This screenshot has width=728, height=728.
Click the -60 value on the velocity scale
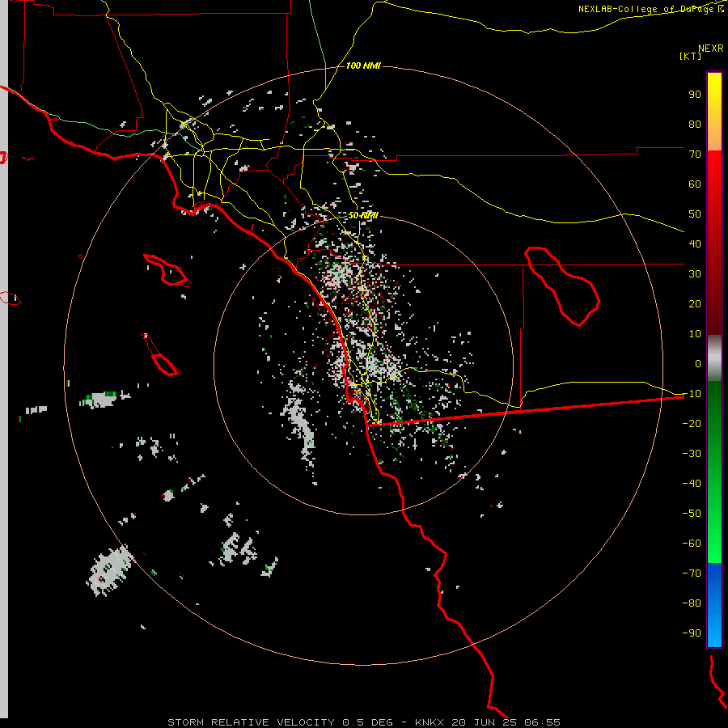pos(692,544)
